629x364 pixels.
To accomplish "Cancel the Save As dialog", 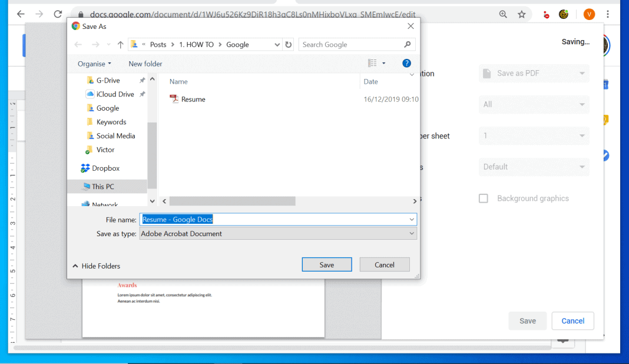I will click(385, 265).
